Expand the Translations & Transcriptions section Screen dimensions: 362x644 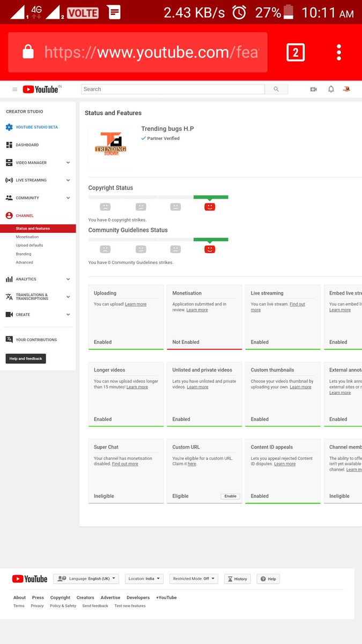pos(68,297)
